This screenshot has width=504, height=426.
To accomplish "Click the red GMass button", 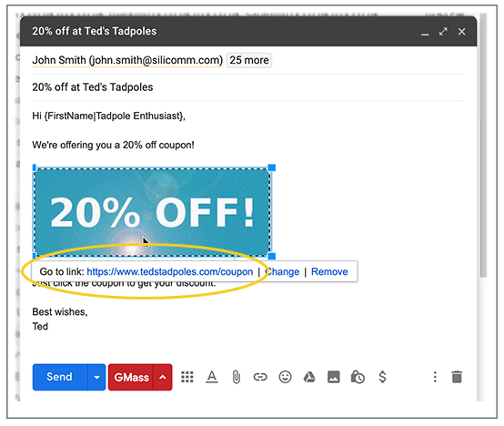I will pyautogui.click(x=131, y=377).
